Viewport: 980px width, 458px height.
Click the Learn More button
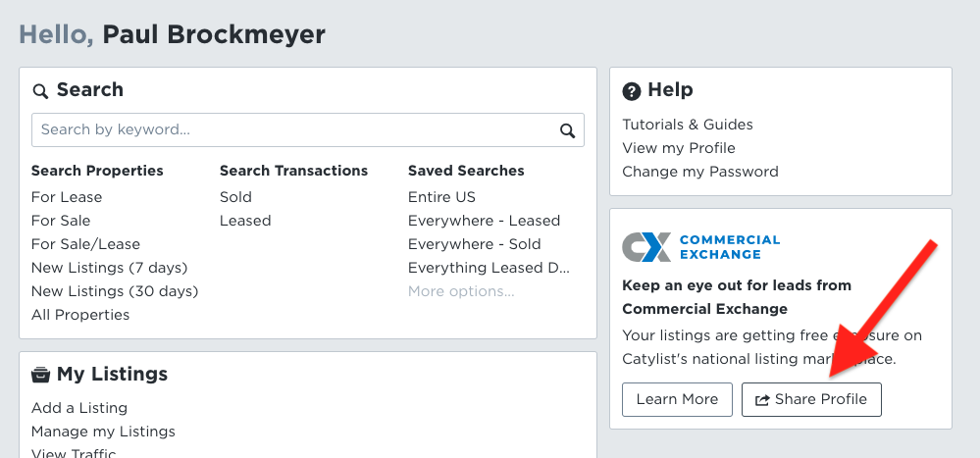(677, 400)
